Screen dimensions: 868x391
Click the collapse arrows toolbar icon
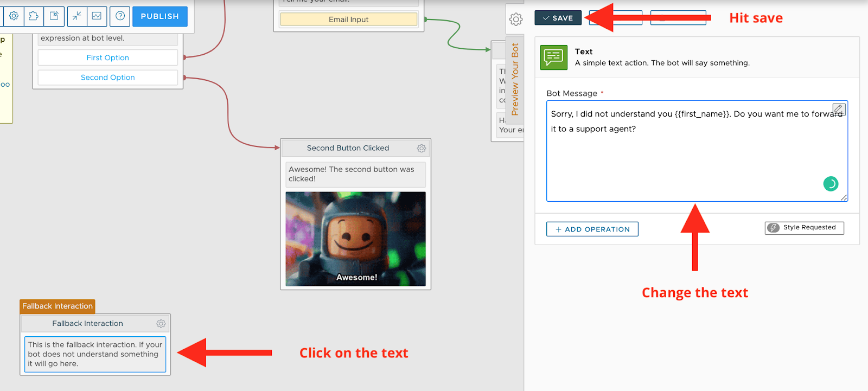76,16
